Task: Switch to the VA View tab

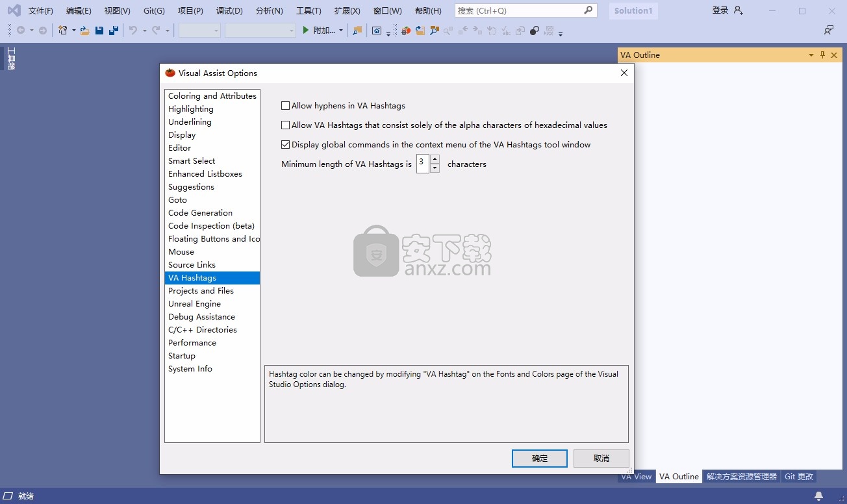Action: pyautogui.click(x=636, y=477)
